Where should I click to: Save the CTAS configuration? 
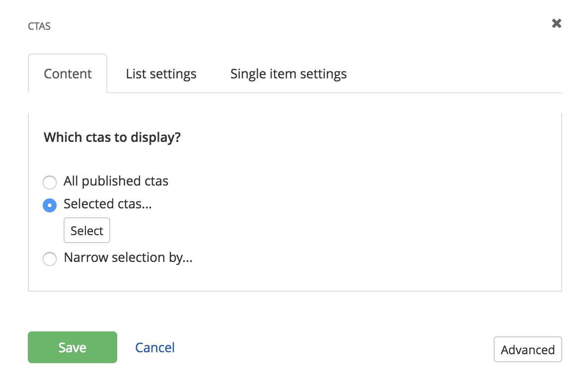tap(72, 347)
